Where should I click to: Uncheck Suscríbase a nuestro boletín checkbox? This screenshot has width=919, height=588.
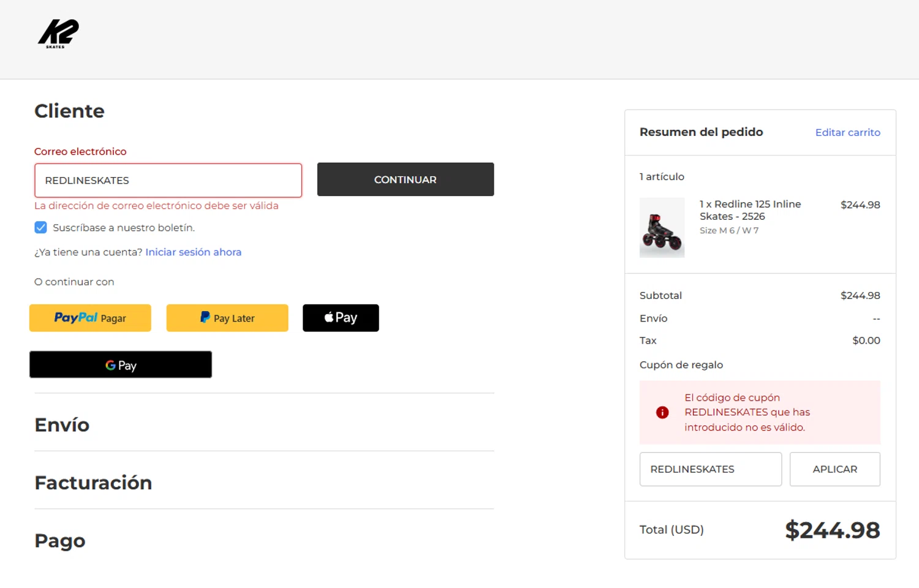[40, 227]
